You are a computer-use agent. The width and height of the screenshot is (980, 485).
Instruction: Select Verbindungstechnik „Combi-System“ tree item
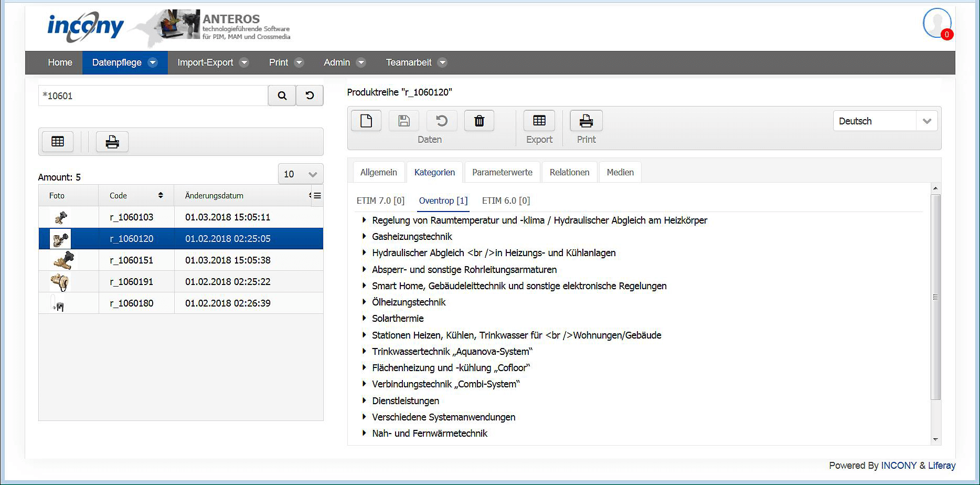(446, 384)
